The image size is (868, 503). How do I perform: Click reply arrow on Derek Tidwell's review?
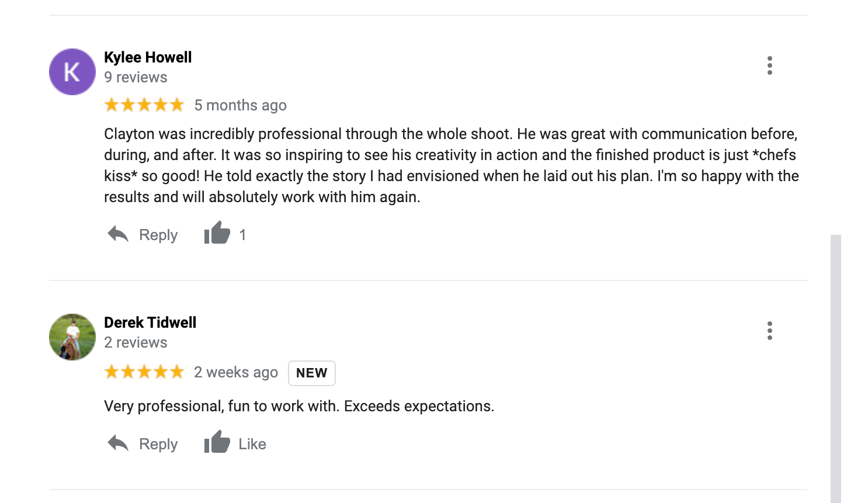(x=118, y=443)
